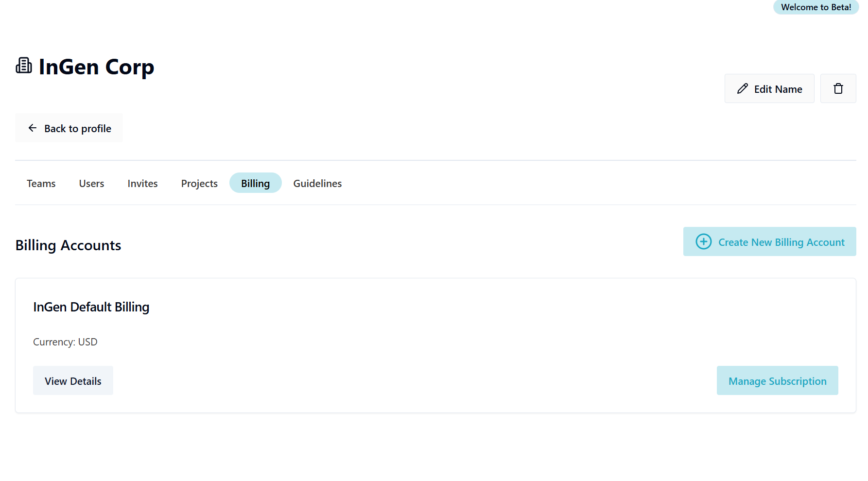This screenshot has width=868, height=481.
Task: Click Create New Billing Account text
Action: coord(781,242)
